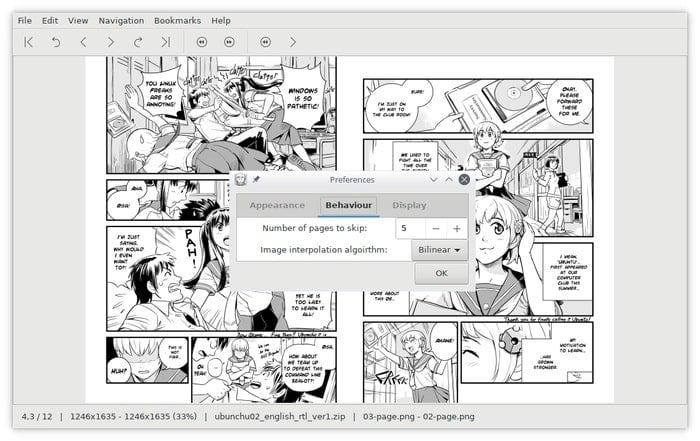Click the pages-to-skip field showing 5

click(411, 229)
